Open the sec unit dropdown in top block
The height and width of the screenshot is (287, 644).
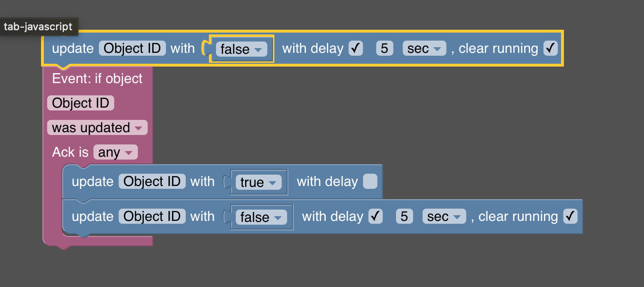click(x=424, y=49)
